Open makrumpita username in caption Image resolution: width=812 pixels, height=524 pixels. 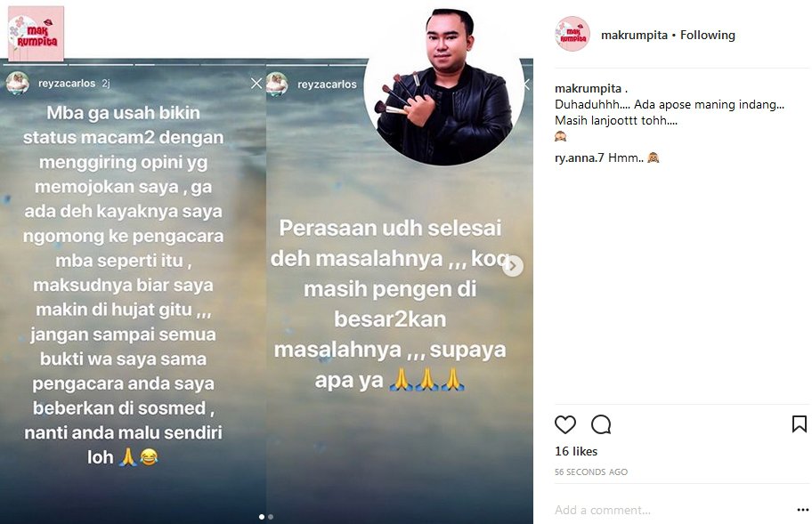588,88
